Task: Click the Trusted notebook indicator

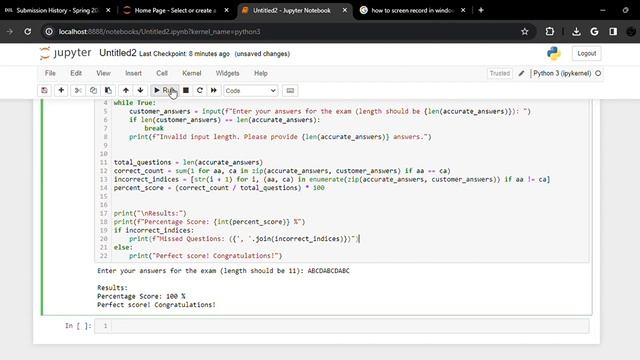Action: tap(500, 73)
